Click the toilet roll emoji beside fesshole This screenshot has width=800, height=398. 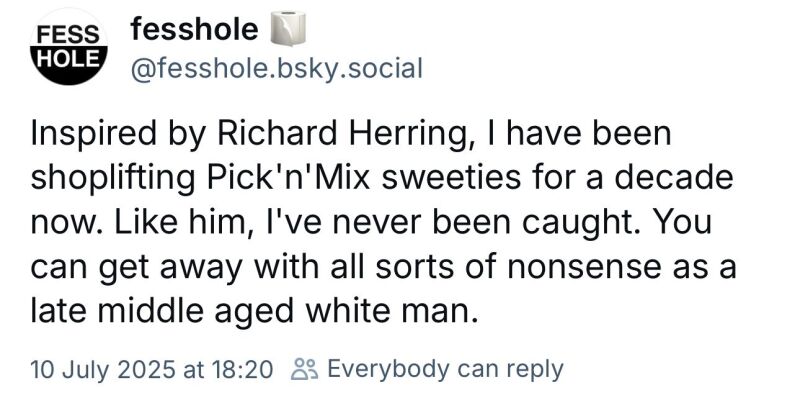click(x=288, y=28)
